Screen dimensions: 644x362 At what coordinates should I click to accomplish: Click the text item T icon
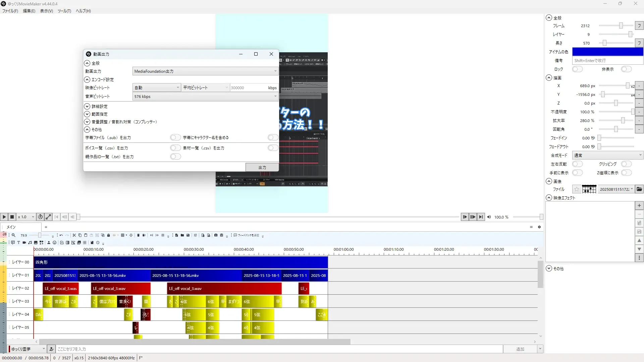point(18,243)
